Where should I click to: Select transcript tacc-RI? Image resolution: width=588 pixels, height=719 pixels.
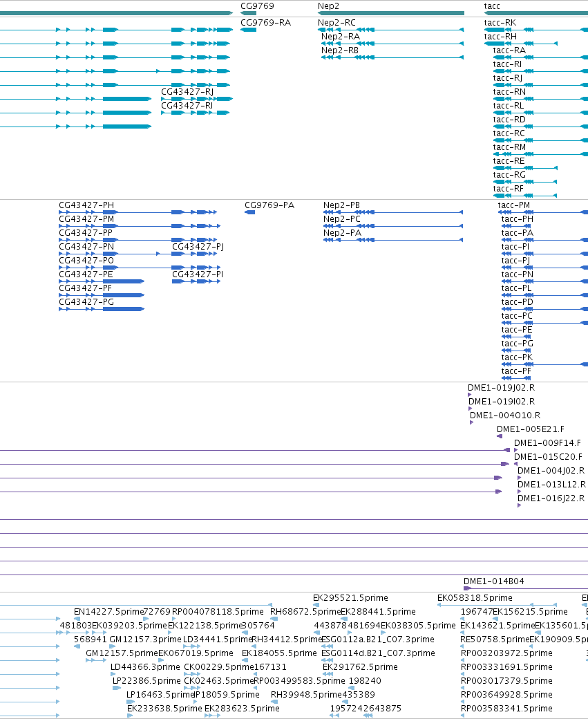[x=507, y=64]
